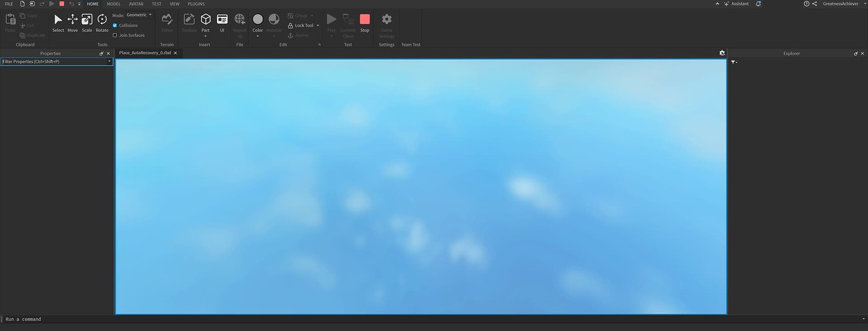Viewport: 868px width, 331px height.
Task: Open the UI insert tool
Action: [x=222, y=23]
